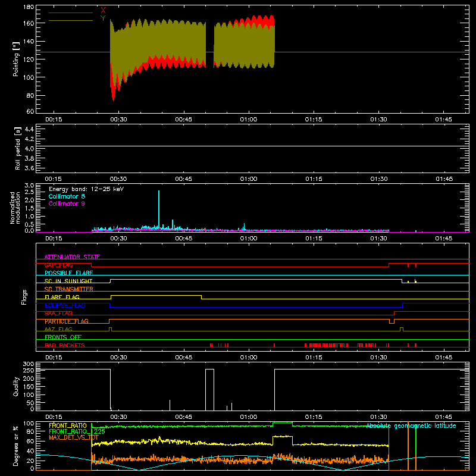Click the 'Degrees or %' axis title
476x476 pixels.
coord(16,446)
